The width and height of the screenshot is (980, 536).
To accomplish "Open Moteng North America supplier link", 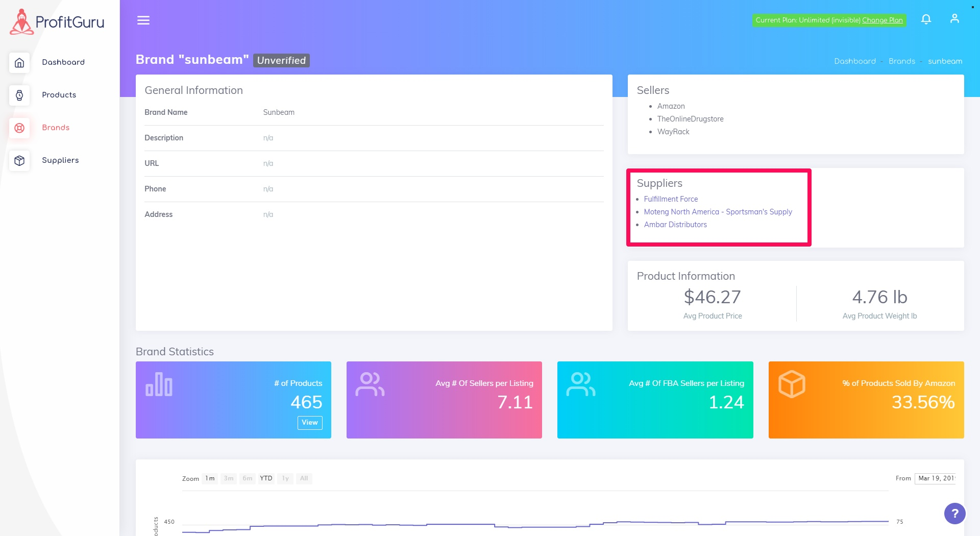I will point(718,212).
